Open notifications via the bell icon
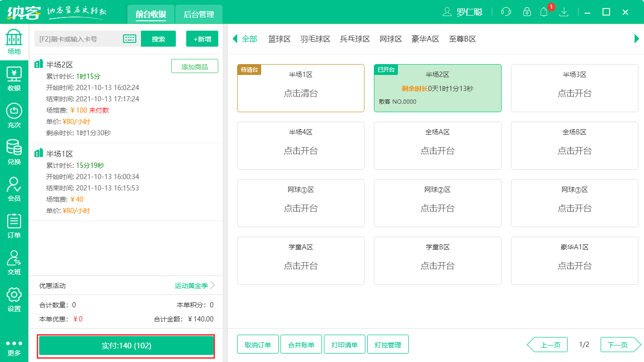 click(x=544, y=12)
